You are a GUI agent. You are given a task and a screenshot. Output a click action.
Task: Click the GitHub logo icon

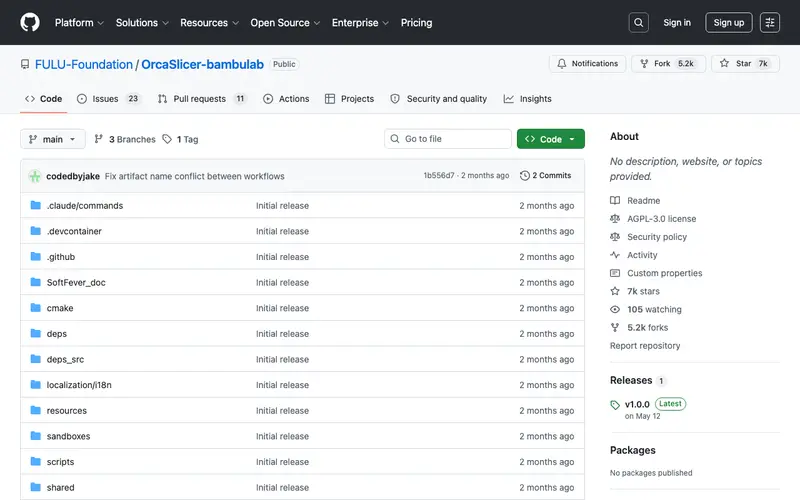tap(30, 22)
